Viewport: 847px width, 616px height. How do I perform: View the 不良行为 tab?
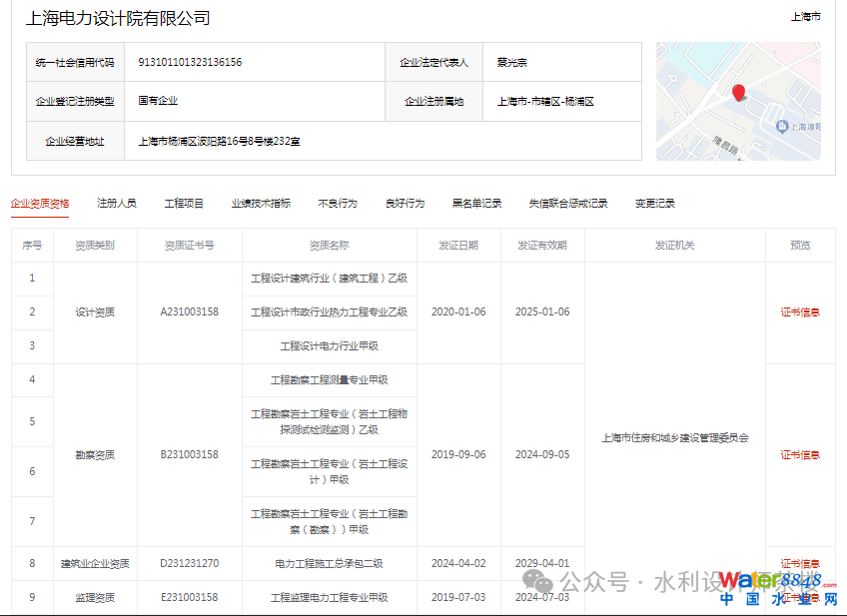pos(338,204)
